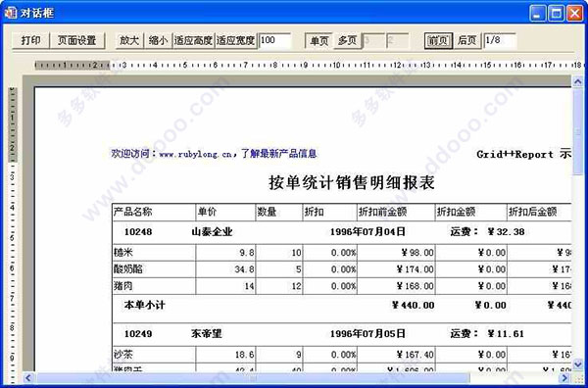Click the 本单小计 subtotal label
Image resolution: width=588 pixels, height=388 pixels.
click(x=144, y=305)
